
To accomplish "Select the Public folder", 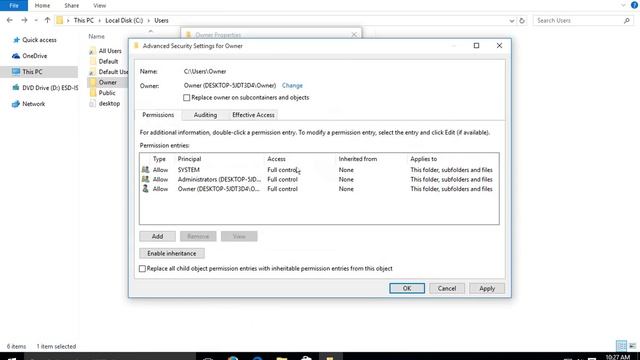I will 107,93.
